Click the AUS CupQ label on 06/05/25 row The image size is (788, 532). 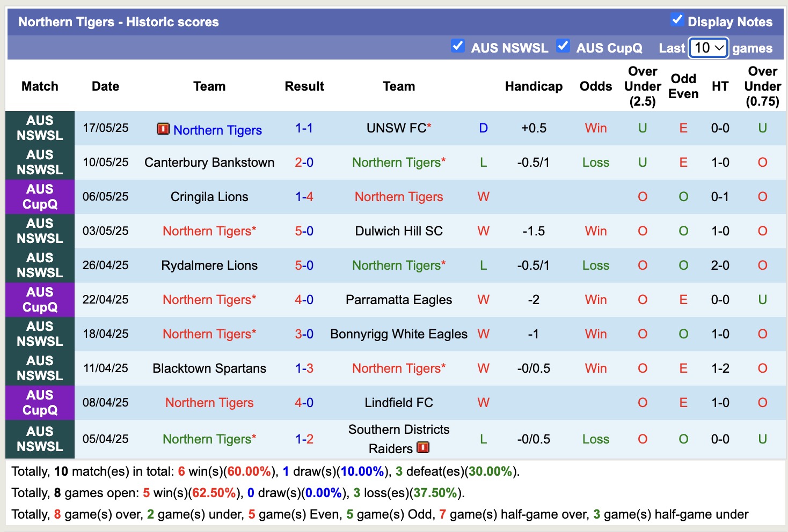point(40,197)
